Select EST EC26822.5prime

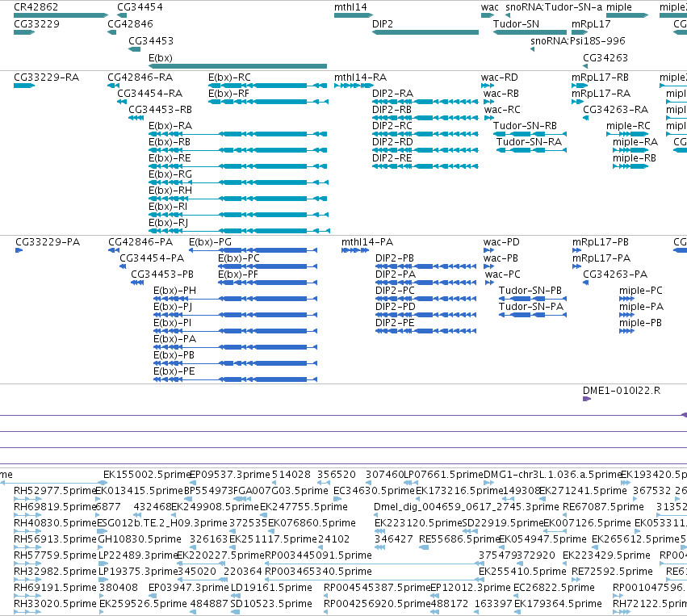click(x=554, y=588)
